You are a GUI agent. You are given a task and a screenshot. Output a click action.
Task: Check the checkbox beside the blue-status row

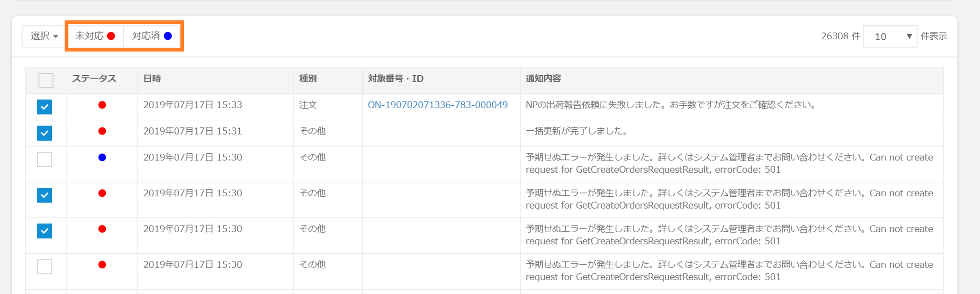pos(45,159)
